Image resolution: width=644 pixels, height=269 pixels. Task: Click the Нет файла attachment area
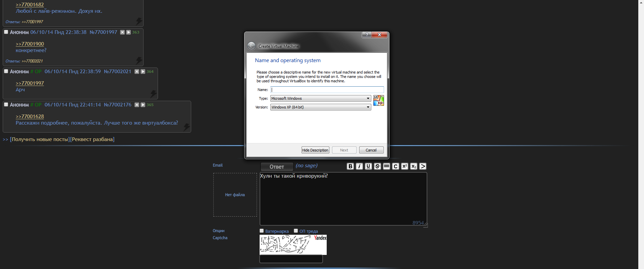[x=235, y=195]
